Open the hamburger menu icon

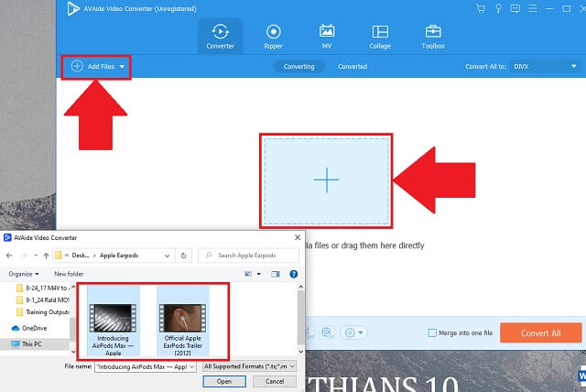(x=532, y=7)
